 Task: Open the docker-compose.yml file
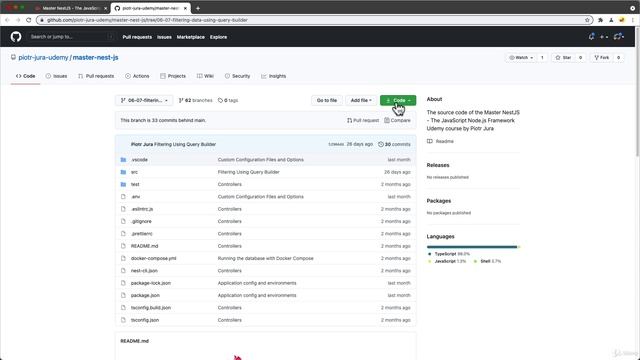click(153, 258)
